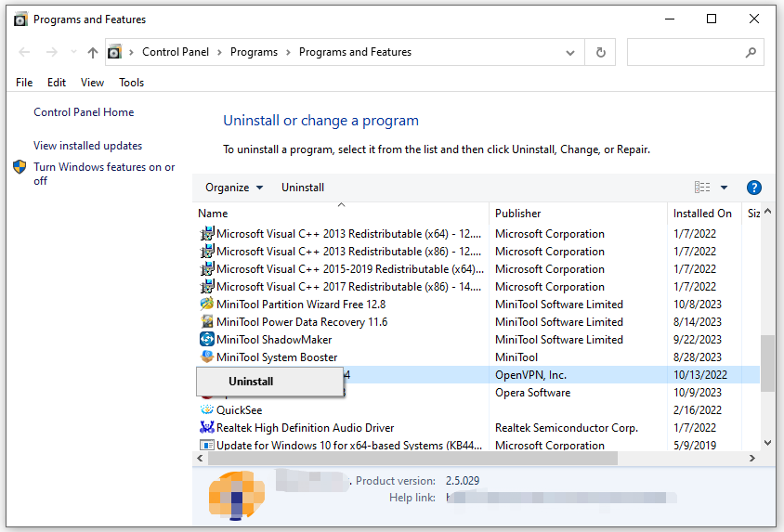
Task: Open the Edit menu
Action: [x=57, y=83]
